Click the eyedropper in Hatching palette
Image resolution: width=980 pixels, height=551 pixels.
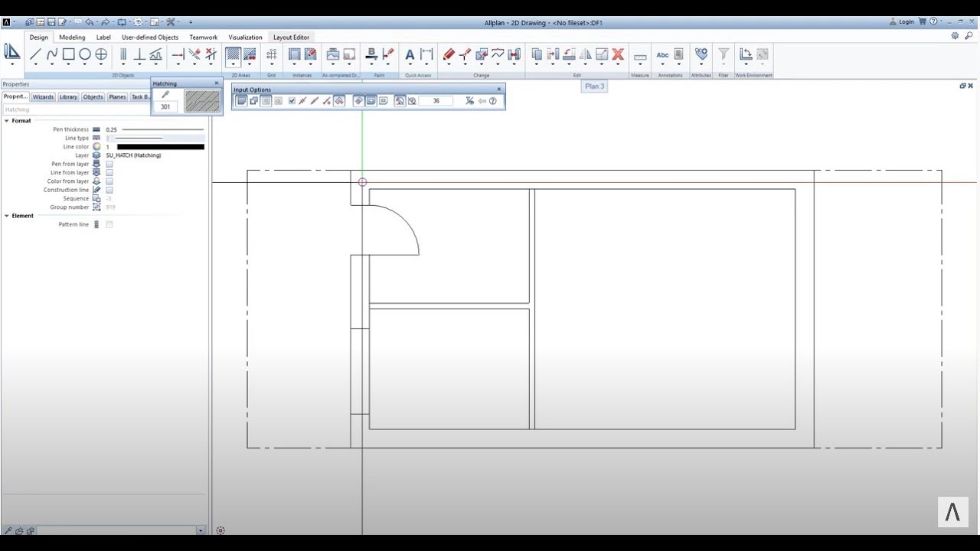pyautogui.click(x=165, y=95)
